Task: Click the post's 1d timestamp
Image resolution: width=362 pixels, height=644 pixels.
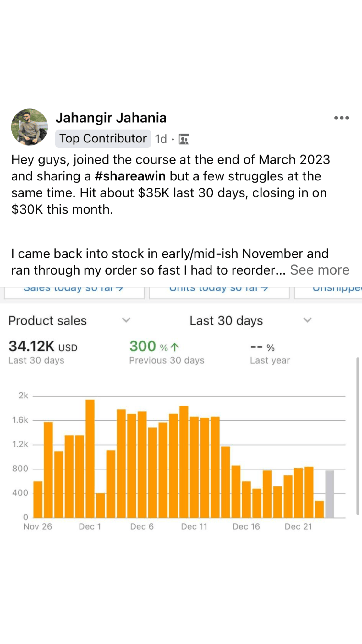Action: pos(161,139)
